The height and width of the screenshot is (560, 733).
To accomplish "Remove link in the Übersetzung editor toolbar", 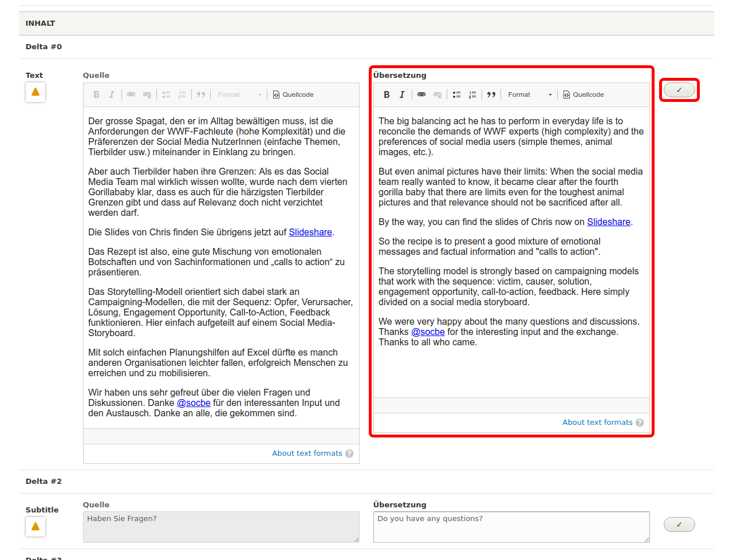I will click(x=438, y=94).
